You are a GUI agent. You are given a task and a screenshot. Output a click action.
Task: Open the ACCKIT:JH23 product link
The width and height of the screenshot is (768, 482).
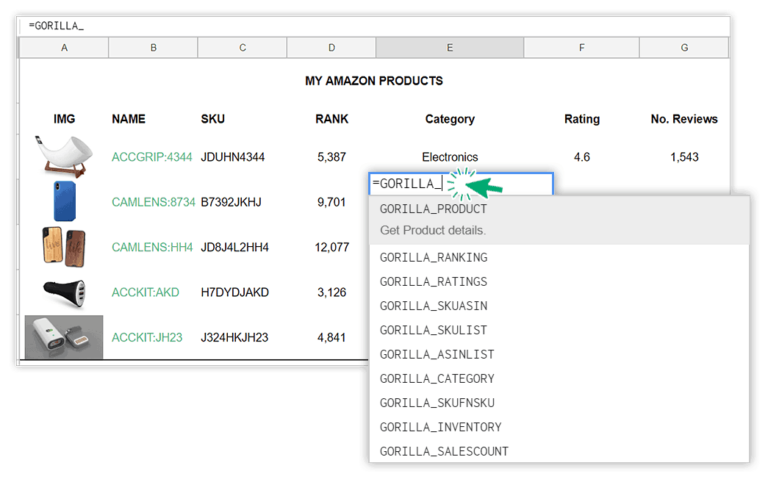[147, 337]
